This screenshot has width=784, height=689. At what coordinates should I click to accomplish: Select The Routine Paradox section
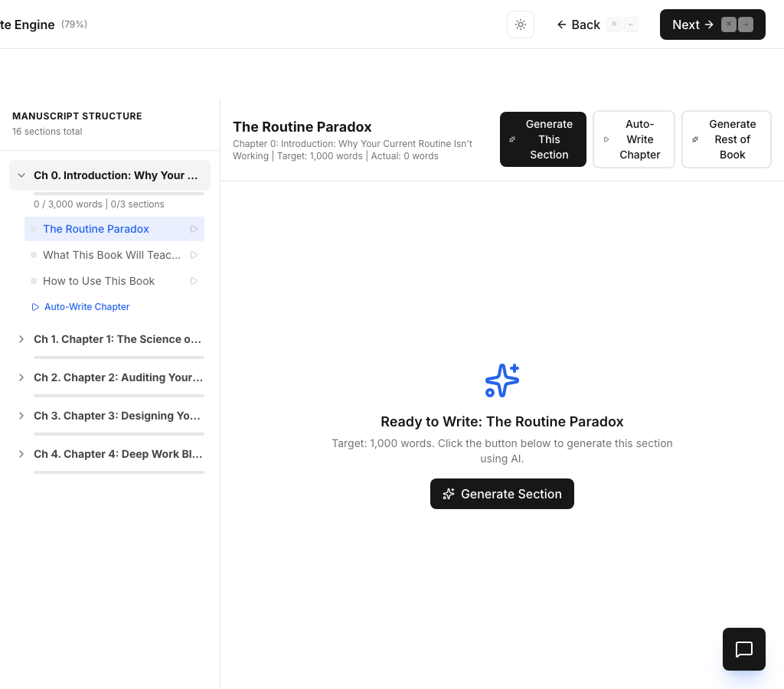(96, 229)
